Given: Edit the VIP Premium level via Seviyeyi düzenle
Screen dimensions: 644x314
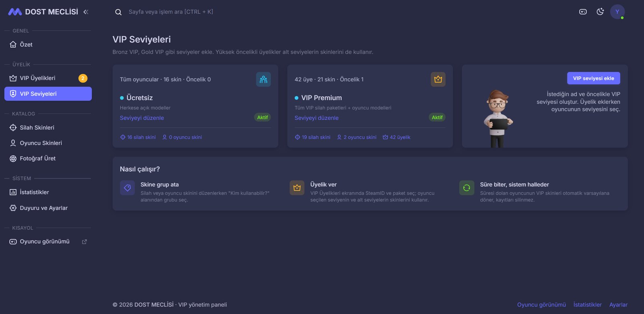Looking at the screenshot, I should point(316,118).
